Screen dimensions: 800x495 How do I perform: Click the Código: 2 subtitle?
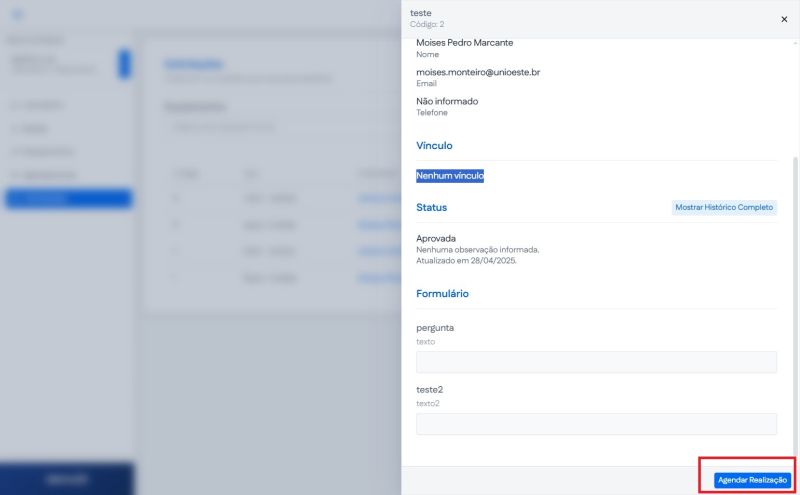pos(427,24)
